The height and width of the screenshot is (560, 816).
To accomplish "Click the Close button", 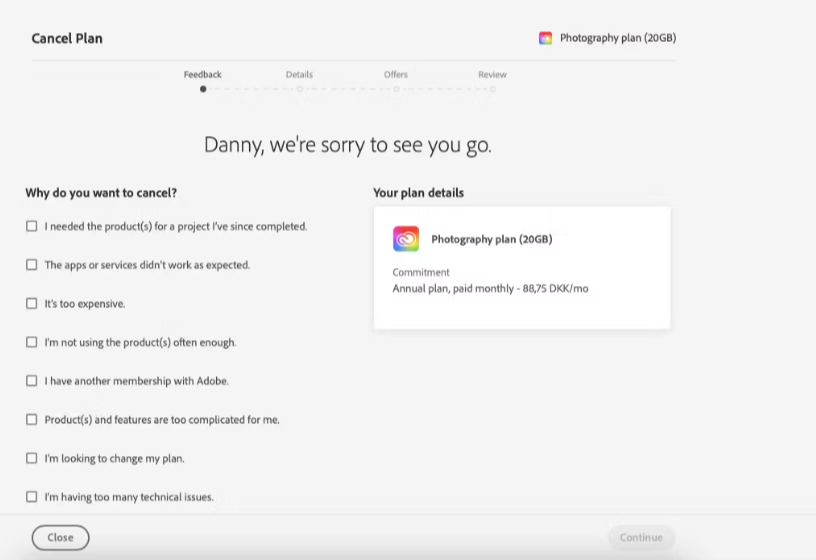I will pyautogui.click(x=60, y=538).
